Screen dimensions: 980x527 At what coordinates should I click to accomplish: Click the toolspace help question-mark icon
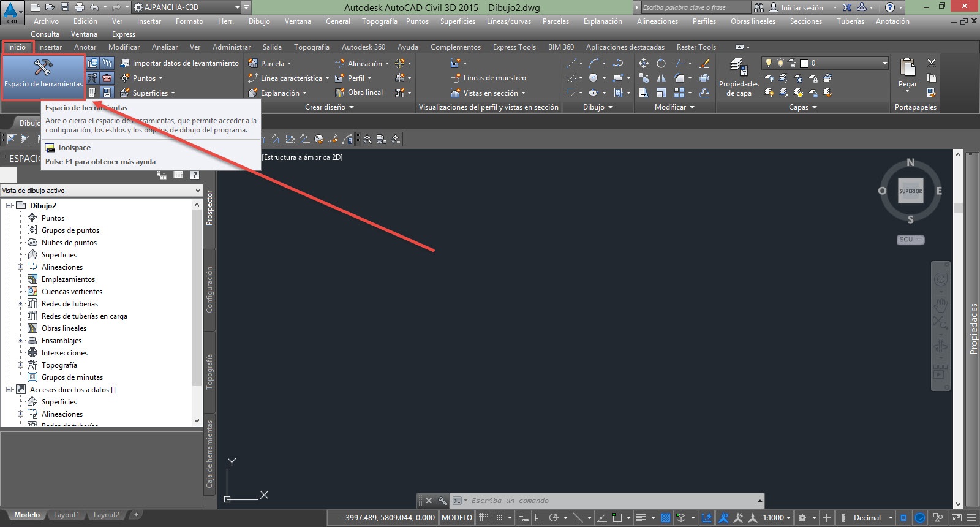pos(195,175)
